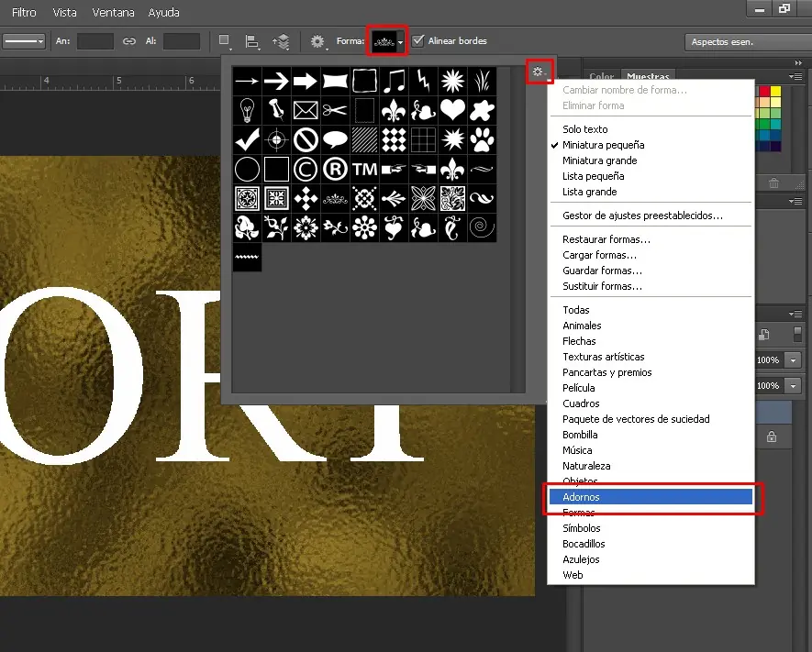
Task: Toggle the width-height link icon
Action: pyautogui.click(x=129, y=41)
